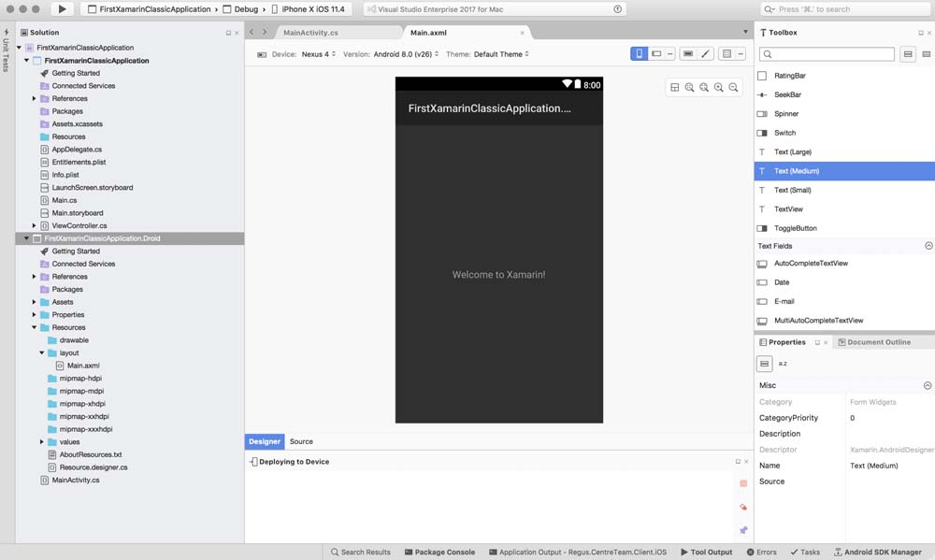Pin the Deploying to Device pad

(743, 530)
